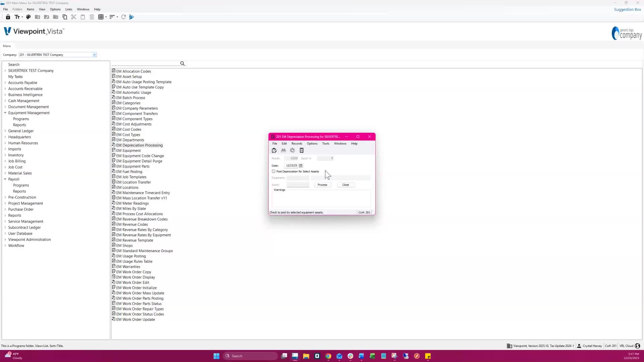Screen dimensions: 644x362
Task: Enable Post Depreciation for Select Assets checkbox
Action: 274,171
